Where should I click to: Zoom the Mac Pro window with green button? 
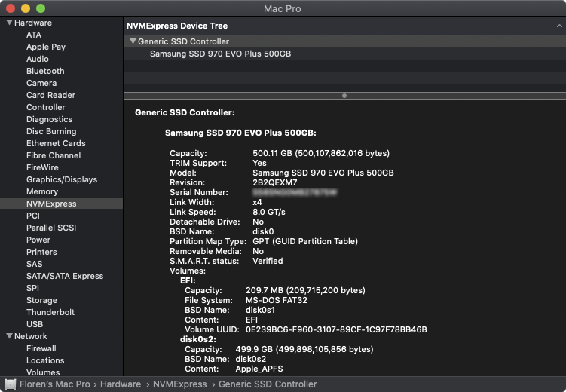point(41,8)
